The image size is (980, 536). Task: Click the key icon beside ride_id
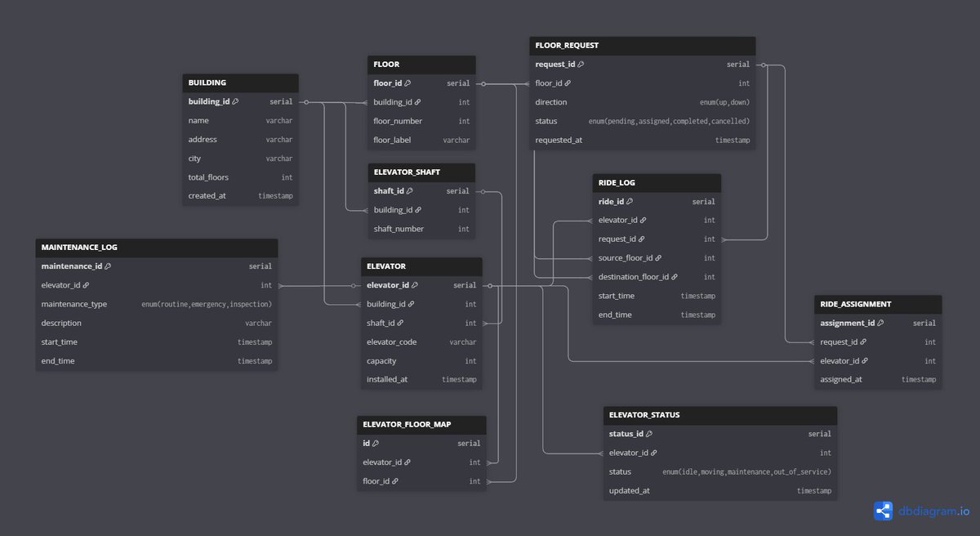(630, 202)
